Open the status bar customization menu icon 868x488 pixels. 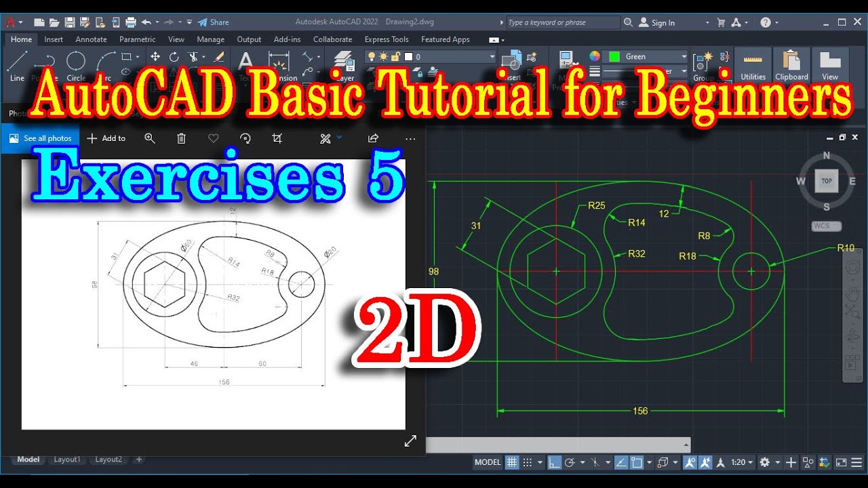856,462
